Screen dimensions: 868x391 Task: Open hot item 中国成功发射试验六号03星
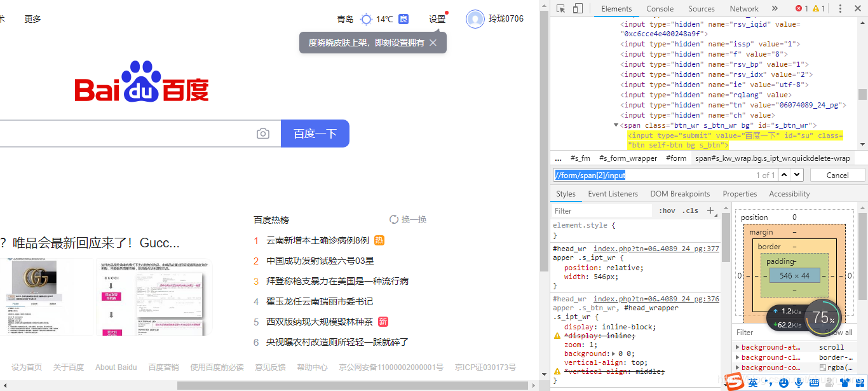(320, 261)
